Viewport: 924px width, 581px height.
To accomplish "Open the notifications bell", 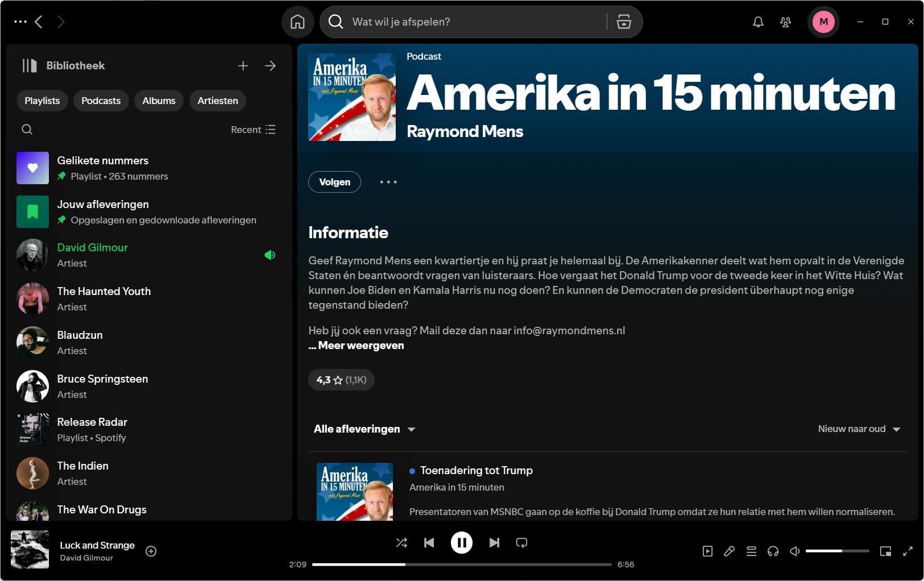I will tap(758, 22).
